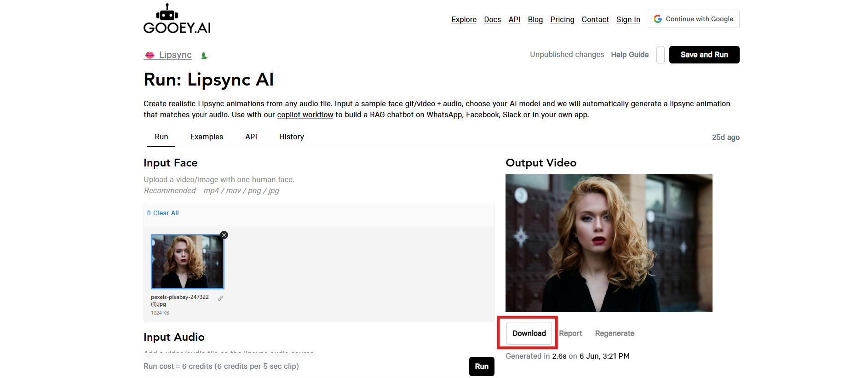Click "Upload a video/image with one human face." text
868x378 pixels.
tap(219, 180)
